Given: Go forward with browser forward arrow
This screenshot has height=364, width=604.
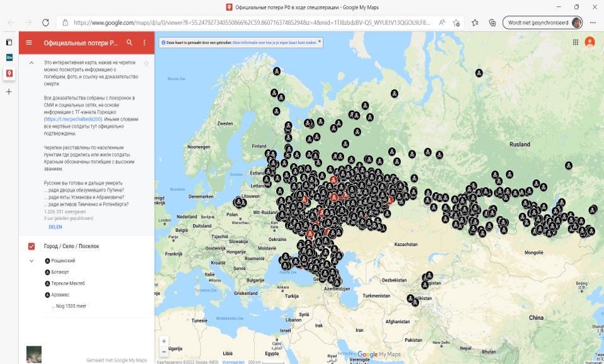Looking at the screenshot, I should (x=28, y=23).
